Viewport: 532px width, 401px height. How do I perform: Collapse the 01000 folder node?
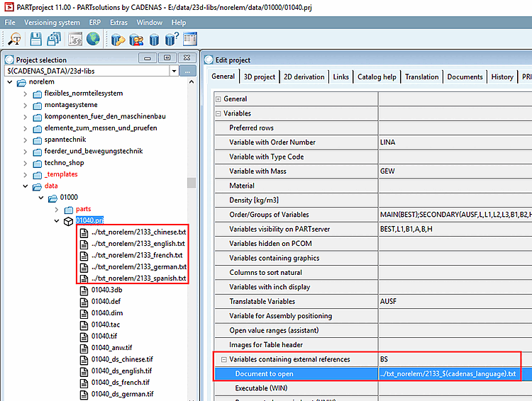coord(41,198)
